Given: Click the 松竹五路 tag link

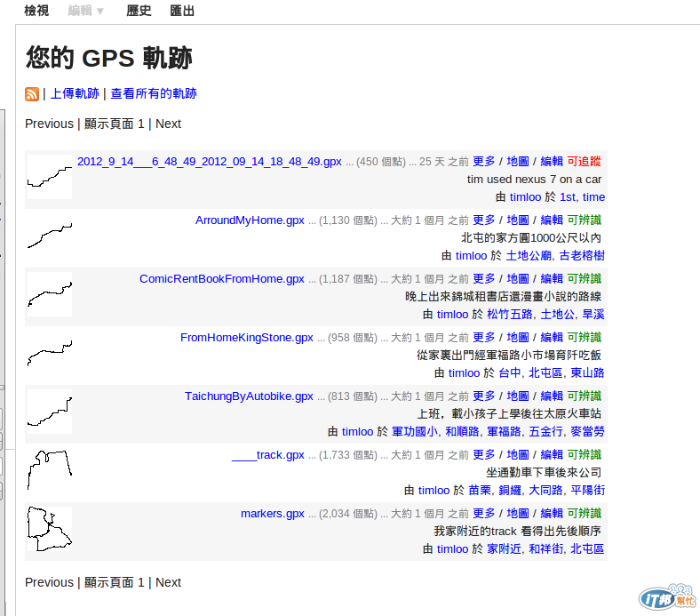Looking at the screenshot, I should [x=510, y=315].
